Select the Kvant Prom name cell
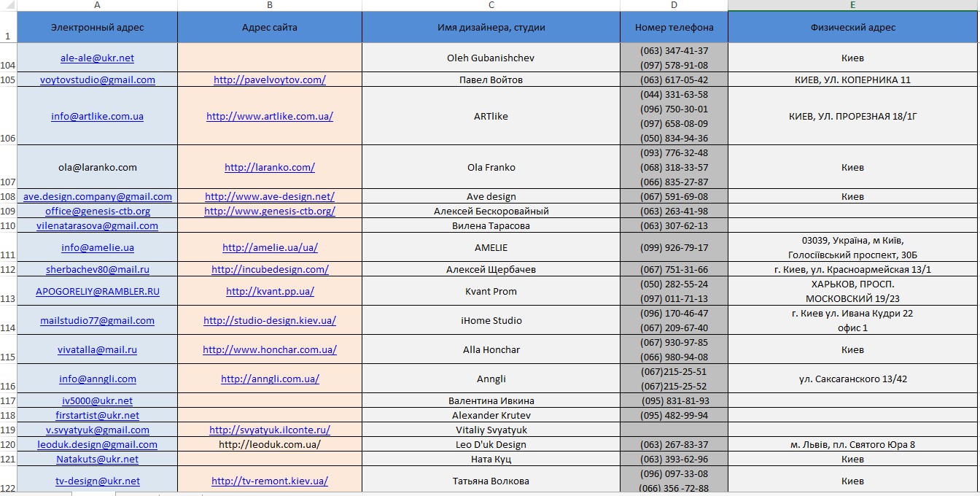 [x=491, y=292]
